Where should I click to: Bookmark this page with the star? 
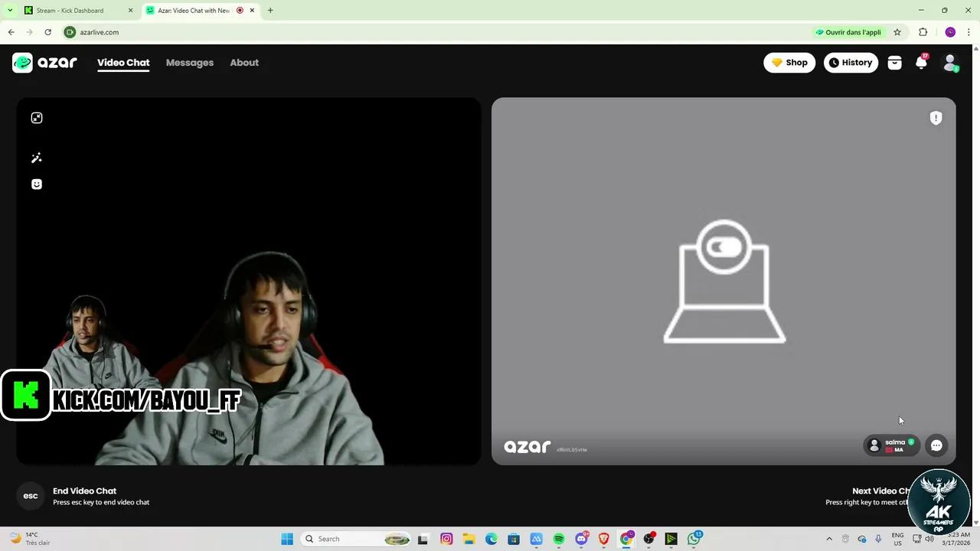pyautogui.click(x=897, y=32)
